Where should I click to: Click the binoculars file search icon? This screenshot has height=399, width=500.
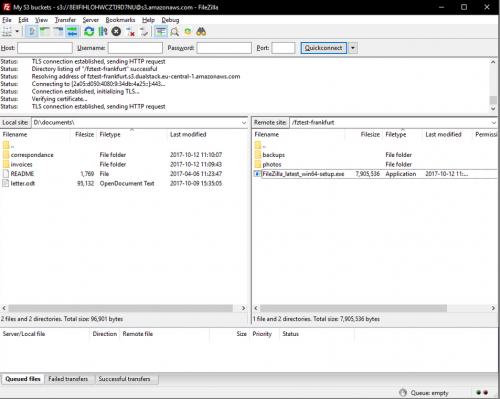201,32
